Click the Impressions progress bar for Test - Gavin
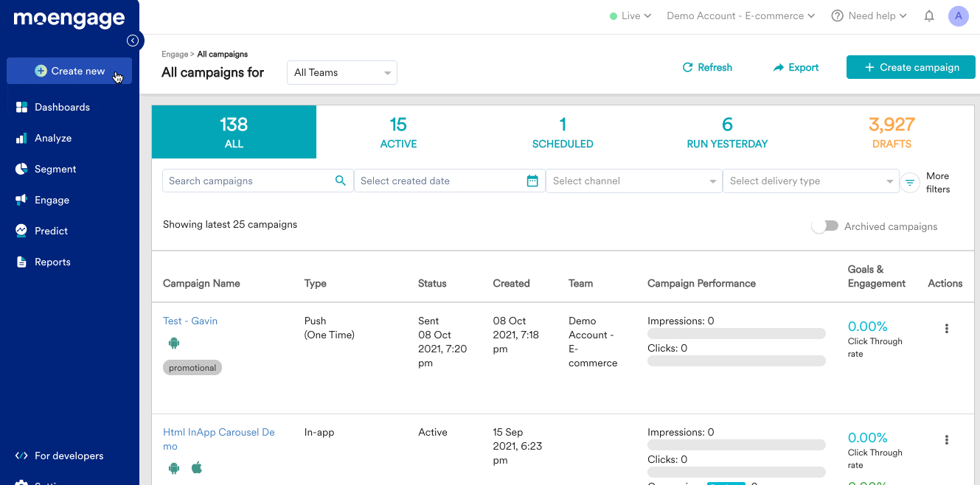980x485 pixels. (x=736, y=333)
